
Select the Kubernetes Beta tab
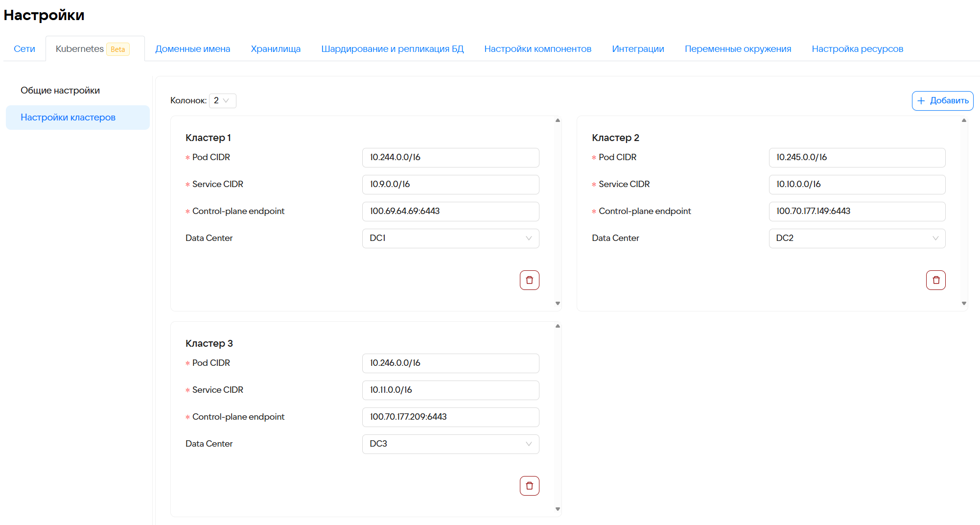pos(95,49)
